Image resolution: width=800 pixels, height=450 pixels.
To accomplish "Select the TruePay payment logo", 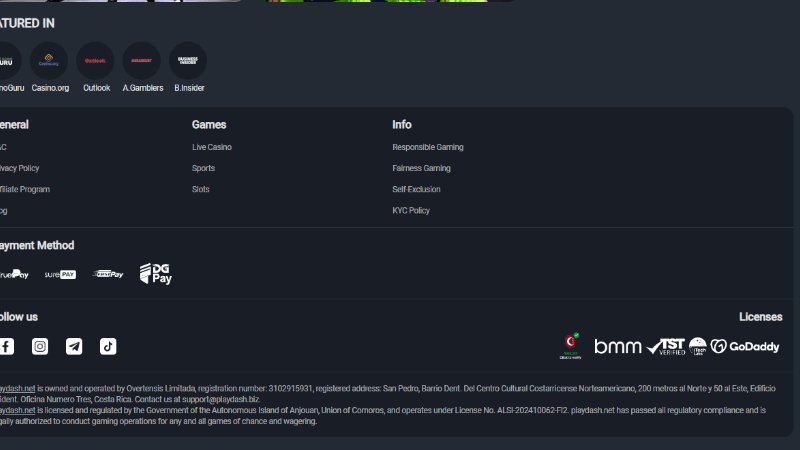I will pyautogui.click(x=14, y=274).
